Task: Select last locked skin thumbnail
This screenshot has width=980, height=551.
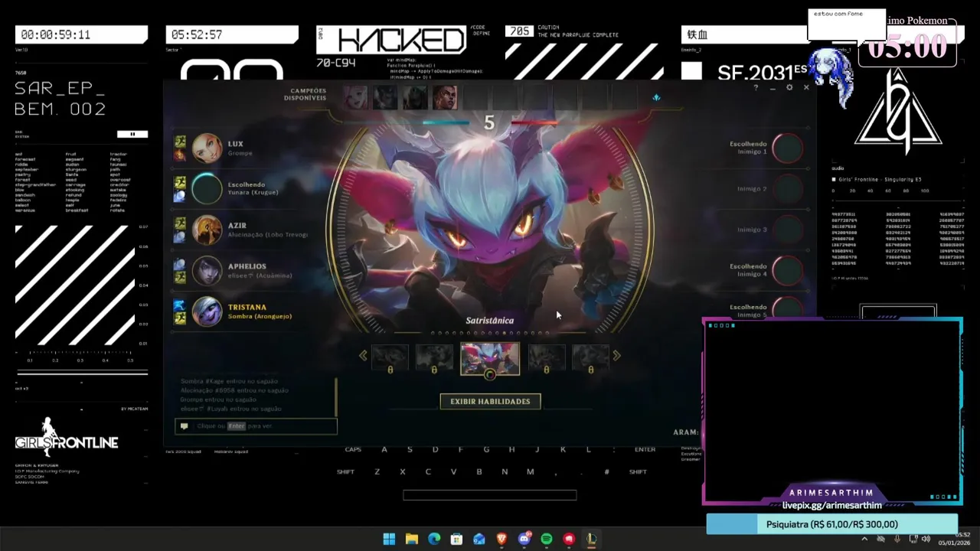Action: [x=590, y=358]
